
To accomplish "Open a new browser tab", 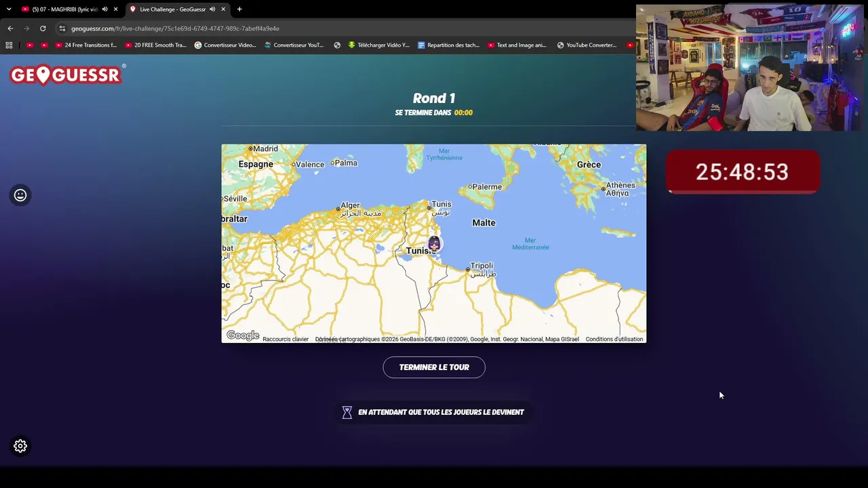I will pyautogui.click(x=239, y=9).
